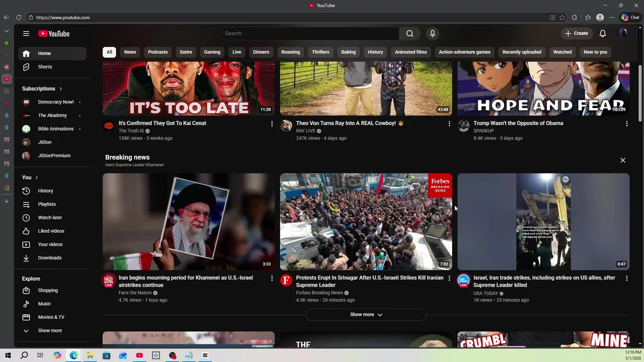Select the Recently uploaded chip
644x362 pixels.
(x=522, y=52)
